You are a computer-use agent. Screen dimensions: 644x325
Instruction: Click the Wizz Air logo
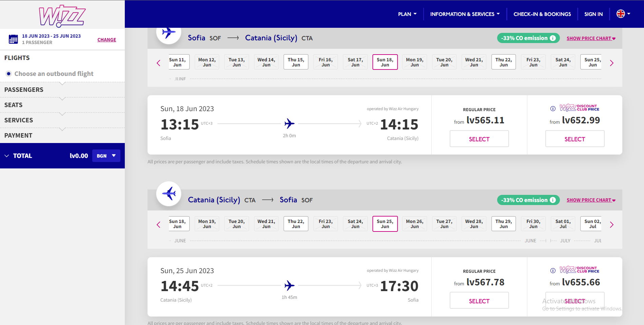[62, 16]
